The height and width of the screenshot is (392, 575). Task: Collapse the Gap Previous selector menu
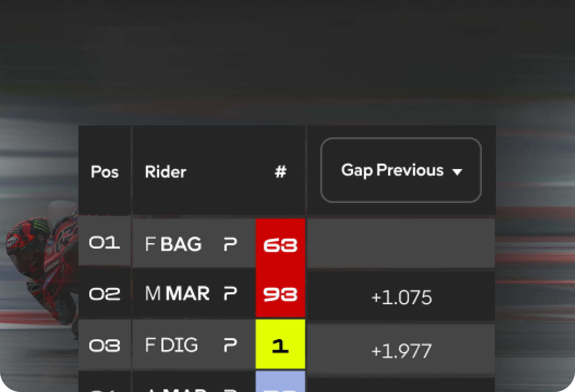click(x=401, y=171)
